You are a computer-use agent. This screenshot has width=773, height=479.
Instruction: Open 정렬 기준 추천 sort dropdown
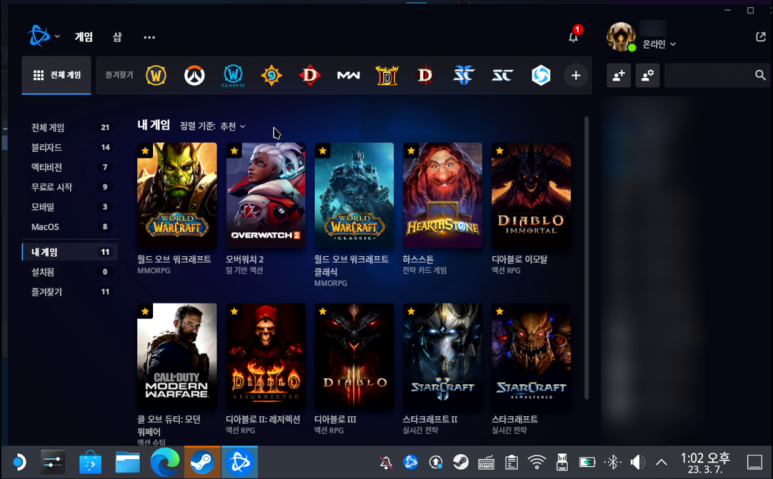click(212, 127)
